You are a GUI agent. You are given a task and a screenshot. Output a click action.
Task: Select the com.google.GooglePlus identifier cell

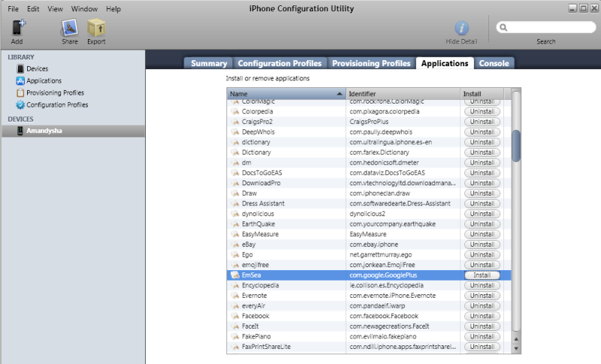tap(383, 275)
